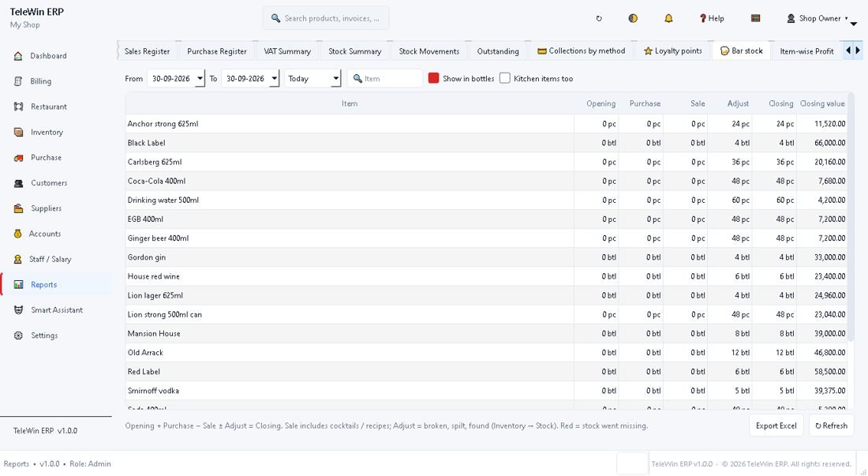Open the From date dropdown
The height and width of the screenshot is (476, 868).
(200, 79)
